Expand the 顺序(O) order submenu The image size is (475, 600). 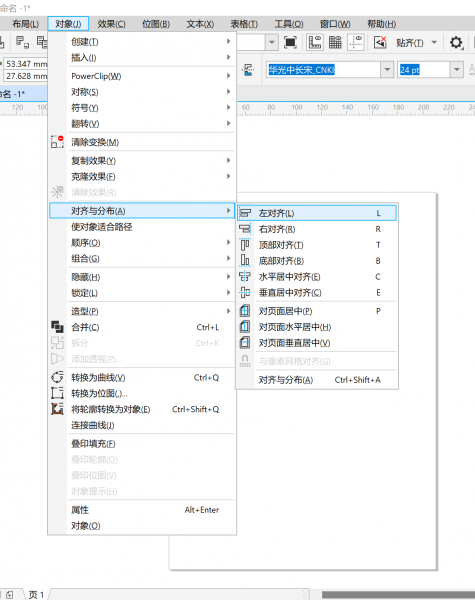coord(142,243)
